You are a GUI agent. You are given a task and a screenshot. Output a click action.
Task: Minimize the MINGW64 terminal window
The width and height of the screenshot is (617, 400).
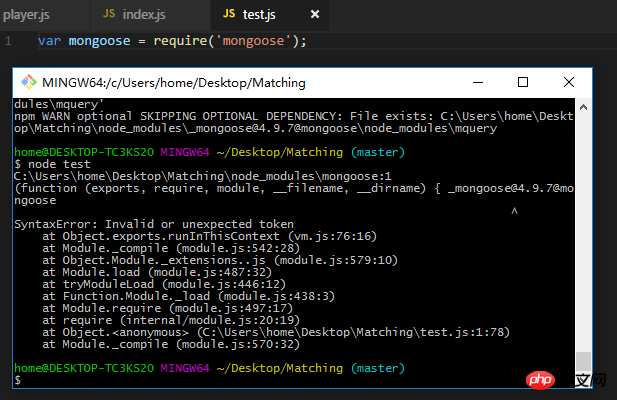pyautogui.click(x=478, y=82)
